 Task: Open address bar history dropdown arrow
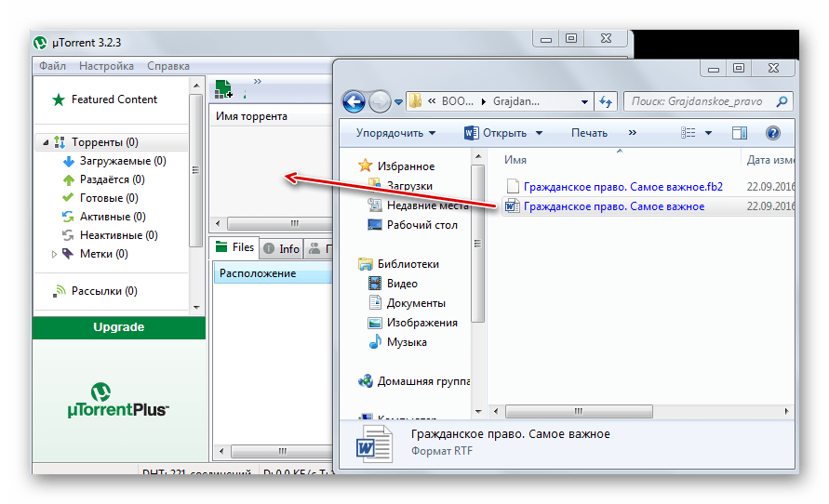click(x=584, y=102)
